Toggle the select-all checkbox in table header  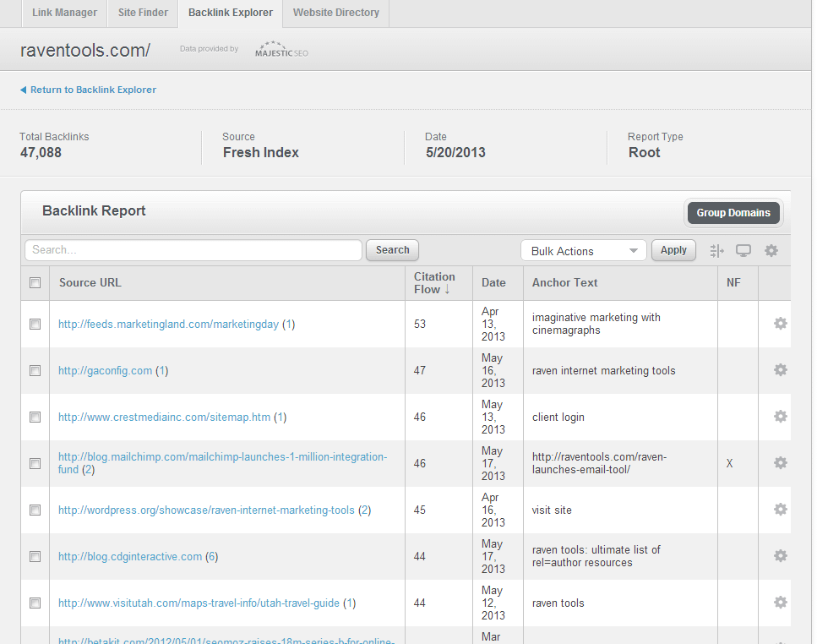35,283
